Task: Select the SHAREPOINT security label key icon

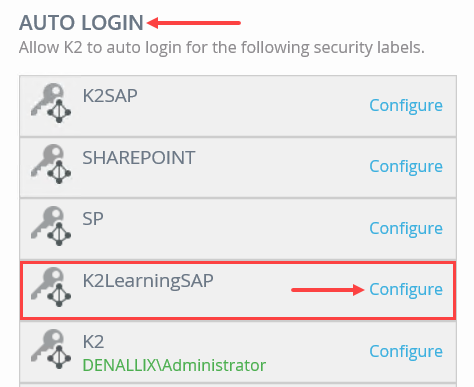Action: (51, 164)
